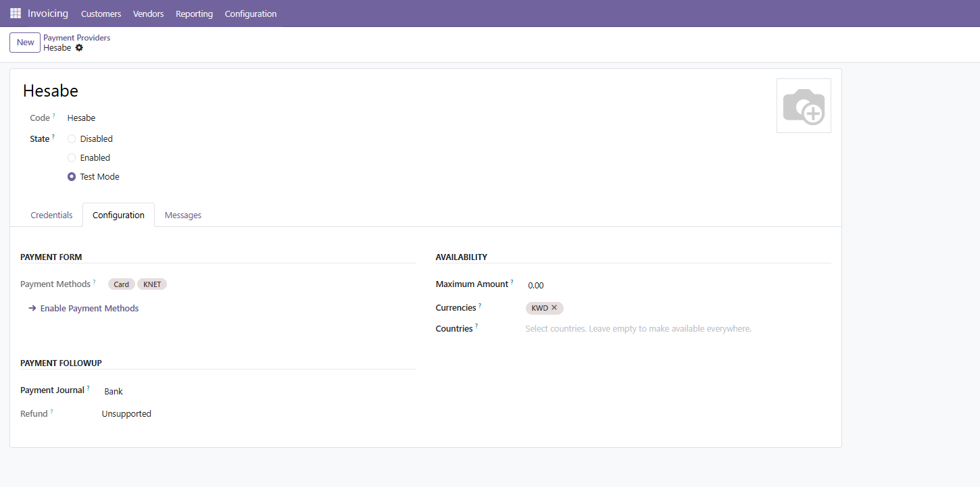Open the apps grid menu icon
Viewport: 980px width, 487px height.
(16, 14)
